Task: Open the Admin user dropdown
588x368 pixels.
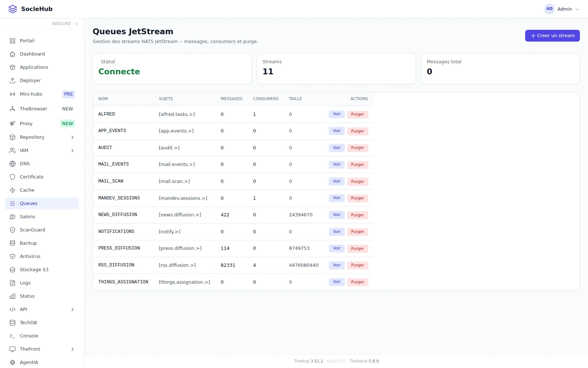Action: (x=562, y=9)
